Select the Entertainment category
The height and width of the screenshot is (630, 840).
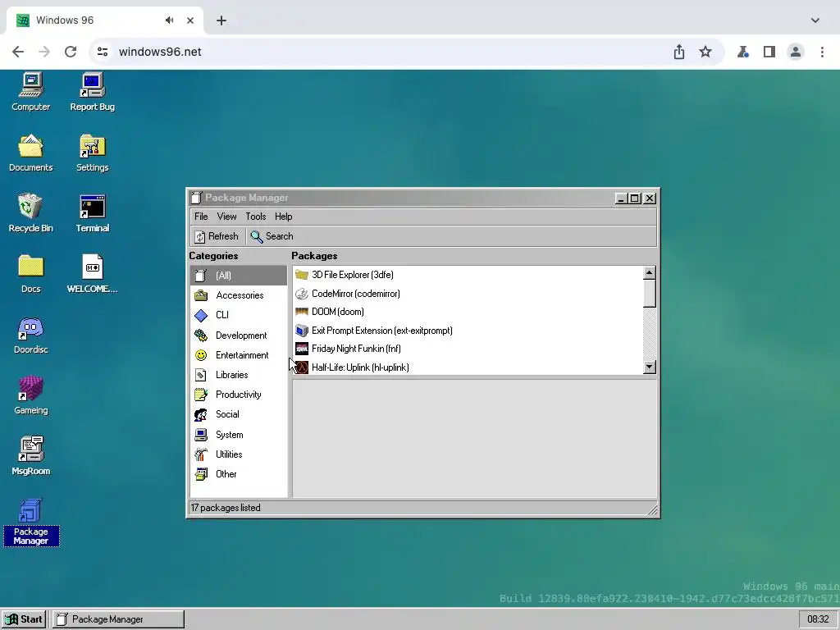coord(239,355)
